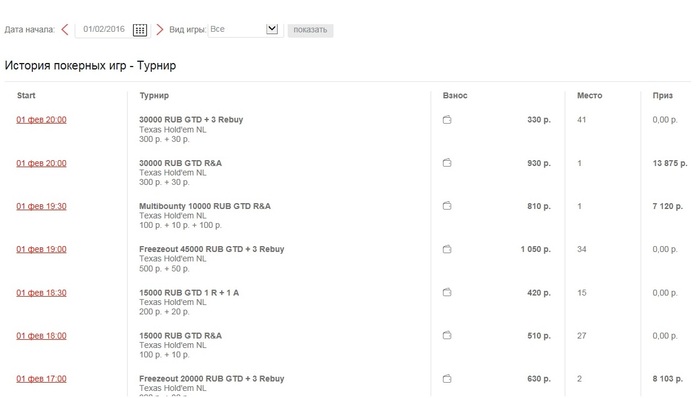This screenshot has width=700, height=398.
Task: Open the calendar date picker icon
Action: pos(140,30)
